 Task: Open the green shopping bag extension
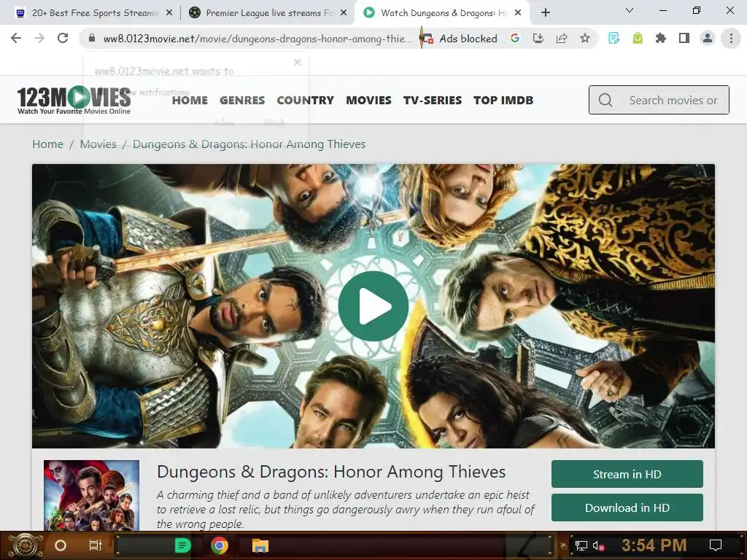638,38
